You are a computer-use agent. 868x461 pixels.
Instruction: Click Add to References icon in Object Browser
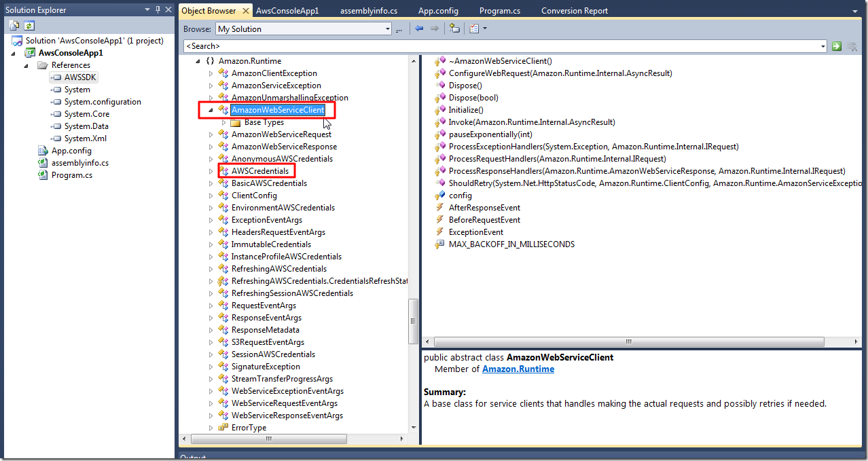(454, 29)
